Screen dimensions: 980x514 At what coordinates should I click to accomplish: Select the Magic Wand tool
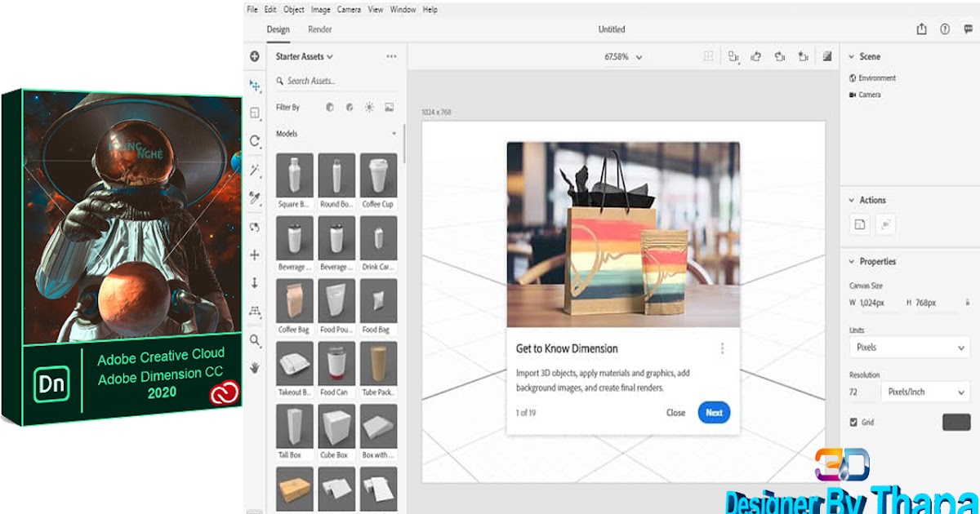[x=254, y=170]
